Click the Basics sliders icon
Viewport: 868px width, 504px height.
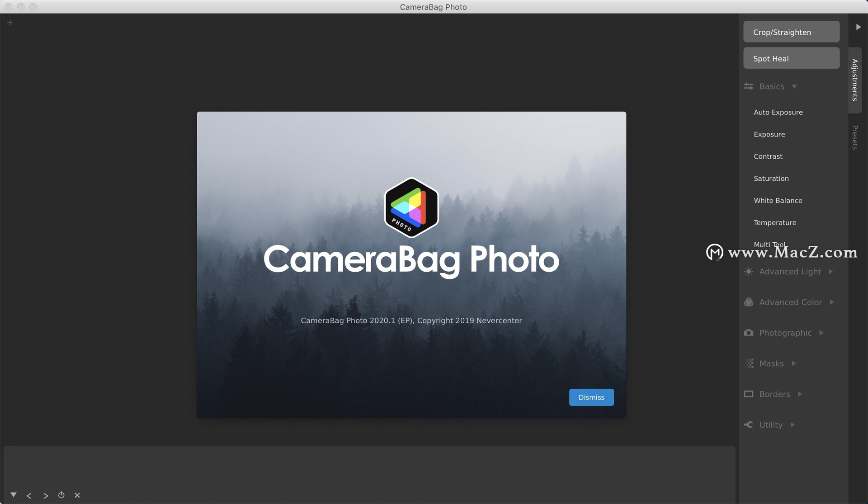tap(749, 86)
